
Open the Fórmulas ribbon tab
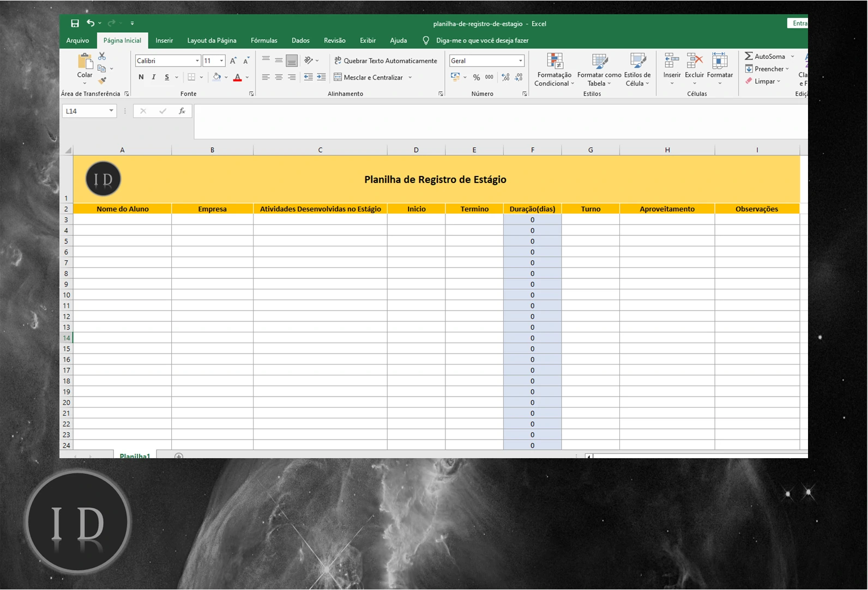pyautogui.click(x=264, y=40)
